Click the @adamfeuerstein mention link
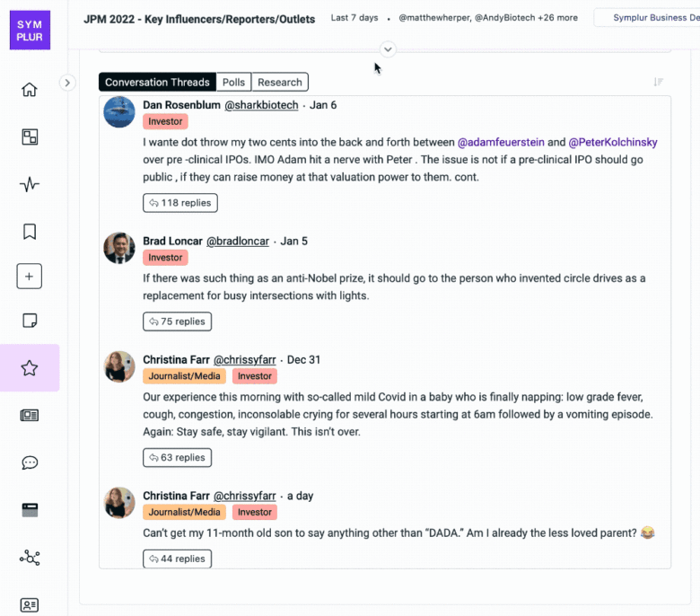Image resolution: width=700 pixels, height=616 pixels. (x=501, y=142)
